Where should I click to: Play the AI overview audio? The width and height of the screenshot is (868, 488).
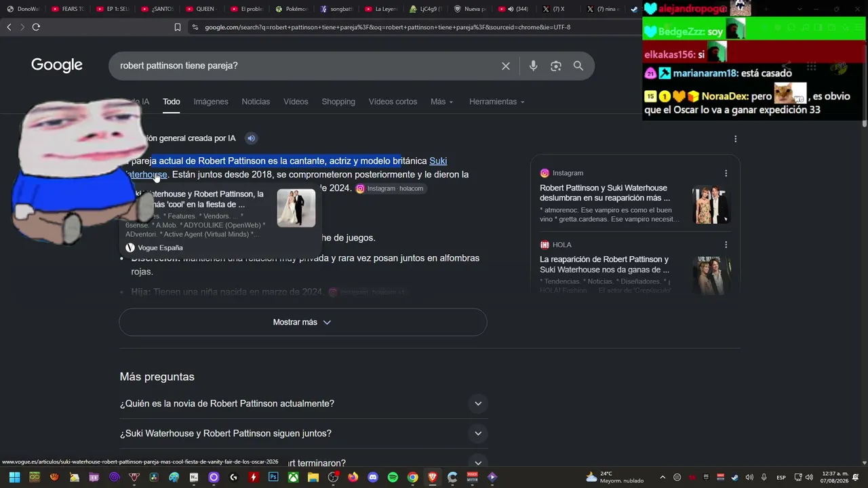251,138
